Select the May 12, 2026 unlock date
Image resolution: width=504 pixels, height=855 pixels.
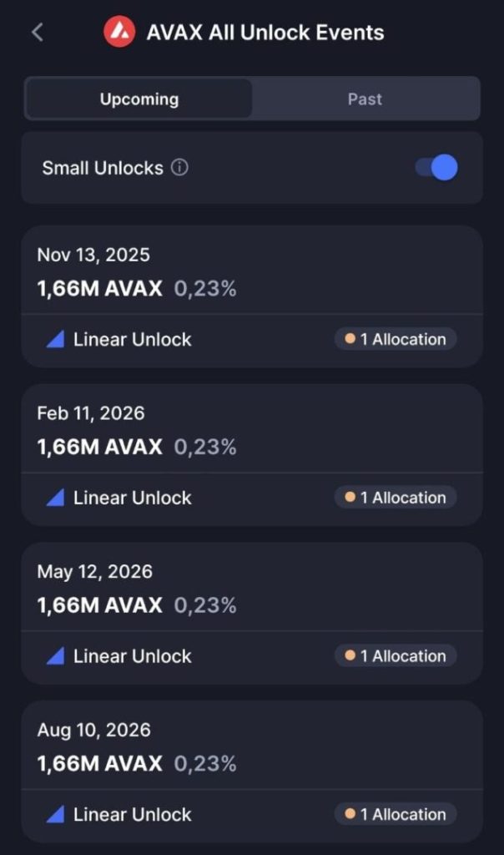point(95,571)
